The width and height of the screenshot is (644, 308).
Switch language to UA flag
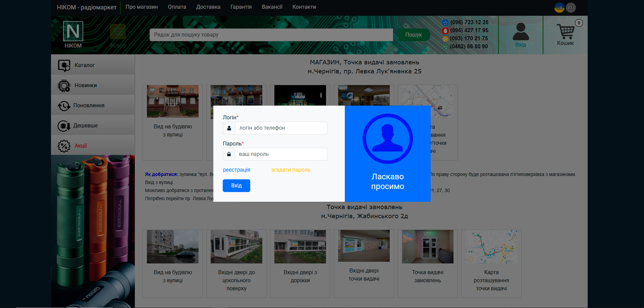[559, 8]
